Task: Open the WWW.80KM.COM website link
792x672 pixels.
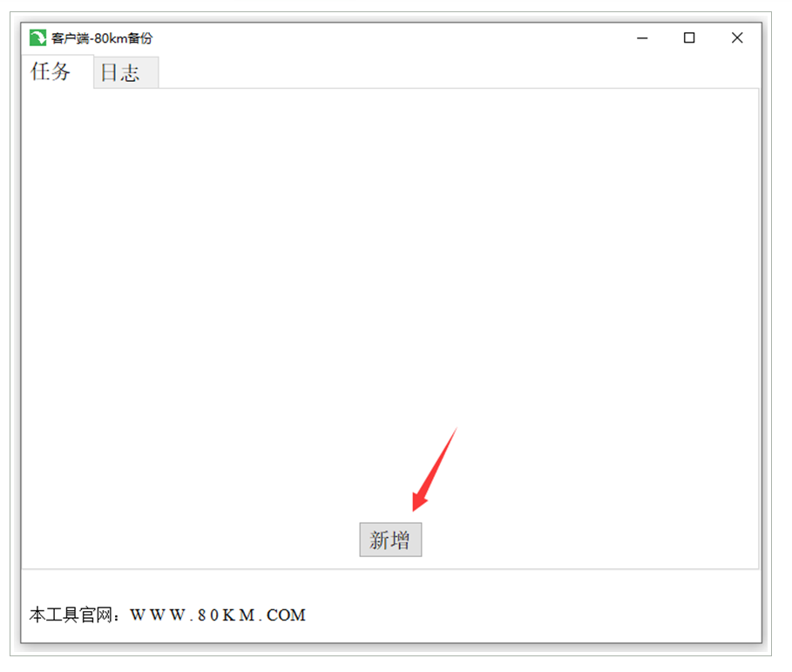Action: pyautogui.click(x=218, y=615)
